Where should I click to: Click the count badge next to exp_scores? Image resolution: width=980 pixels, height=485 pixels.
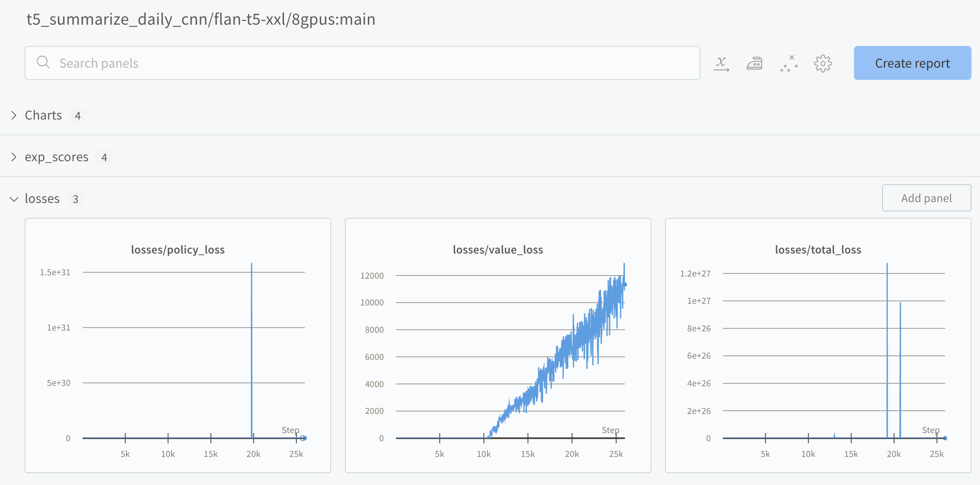104,157
